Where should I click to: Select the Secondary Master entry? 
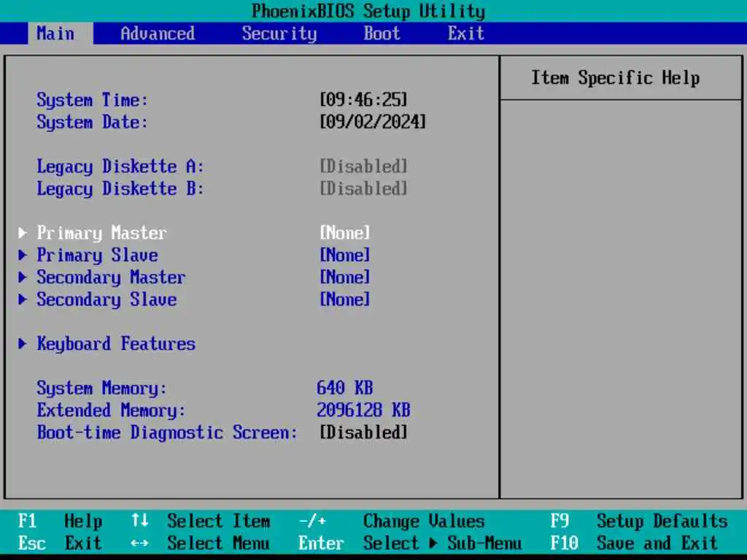[x=111, y=278]
